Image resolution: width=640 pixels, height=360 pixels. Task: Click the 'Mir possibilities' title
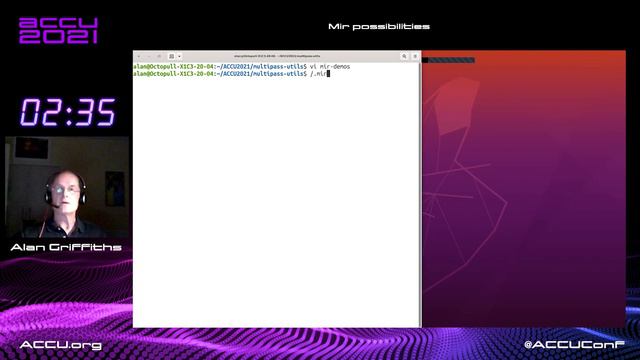pos(379,27)
